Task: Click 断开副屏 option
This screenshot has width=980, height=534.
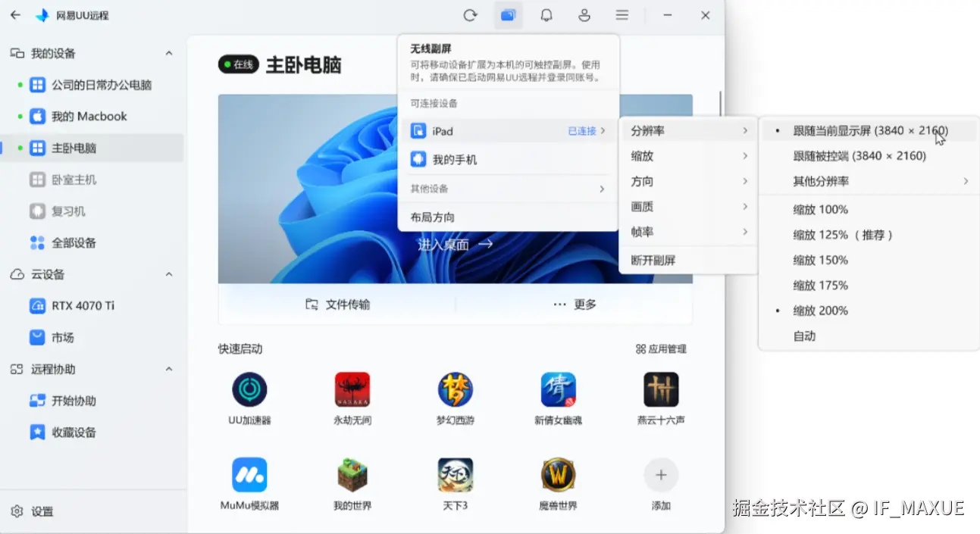Action: tap(689, 261)
